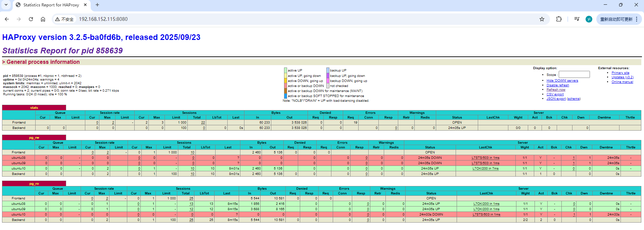Open the browser extensions puzzle icon
The width and height of the screenshot is (644, 230).
pyautogui.click(x=559, y=19)
